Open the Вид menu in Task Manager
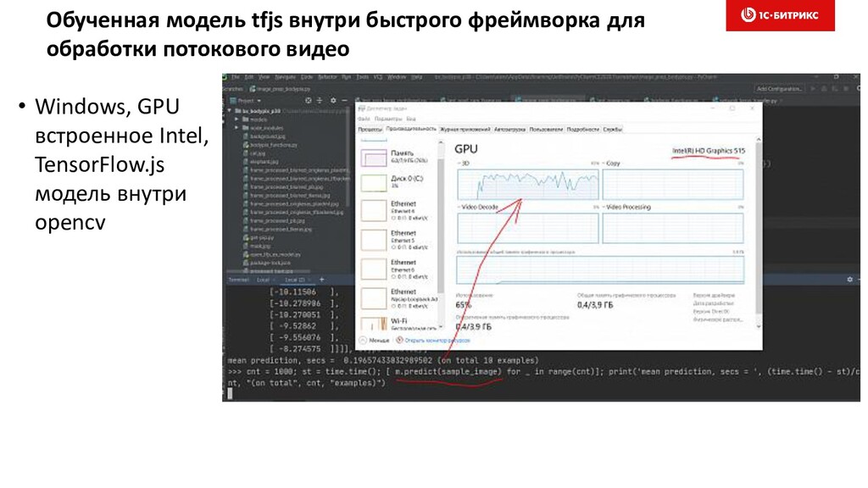 411,119
